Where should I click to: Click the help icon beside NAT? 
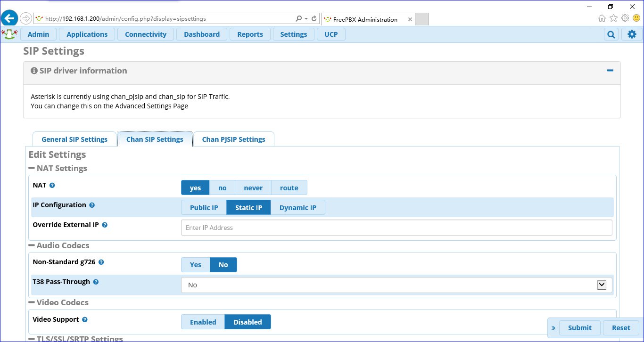pyautogui.click(x=52, y=186)
